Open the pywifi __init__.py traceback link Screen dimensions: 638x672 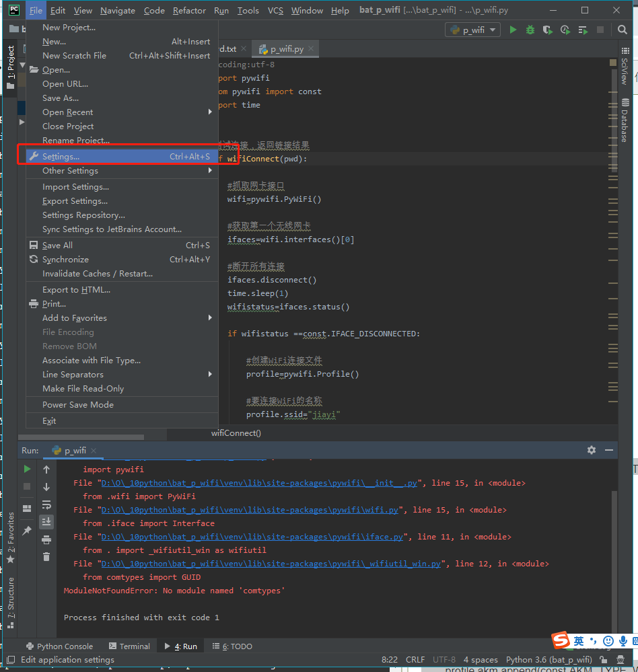coord(259,483)
